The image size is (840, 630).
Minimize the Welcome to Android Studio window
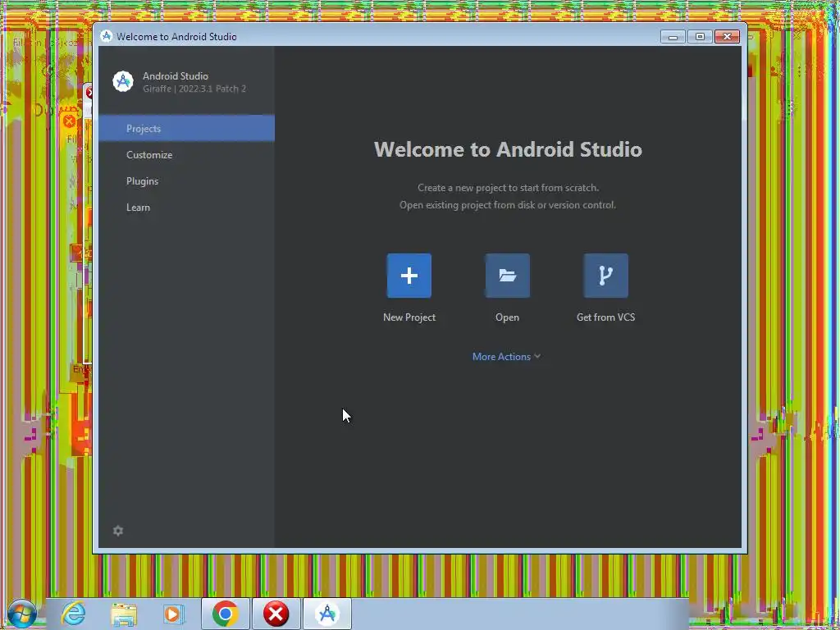tap(673, 36)
